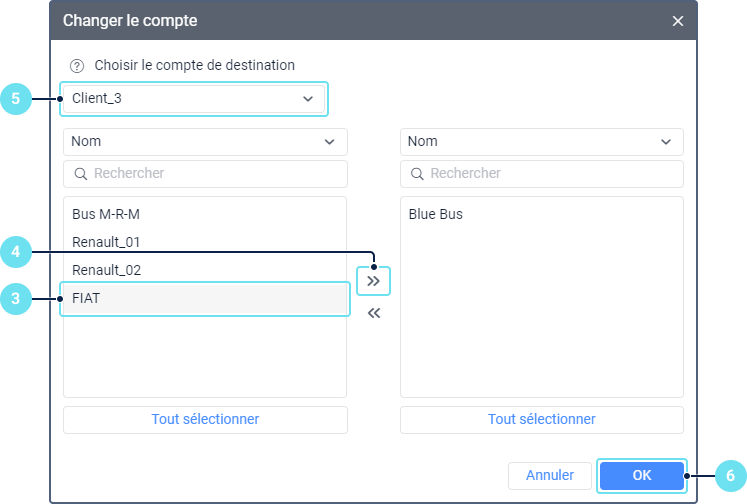This screenshot has height=504, width=747.
Task: Focus the right Rechercher search field
Action: 551,174
